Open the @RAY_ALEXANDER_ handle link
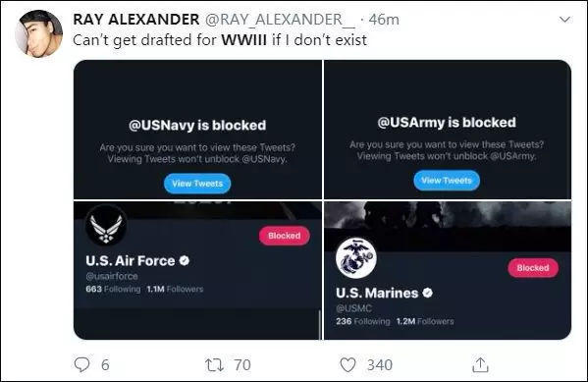588x382 pixels. 280,20
